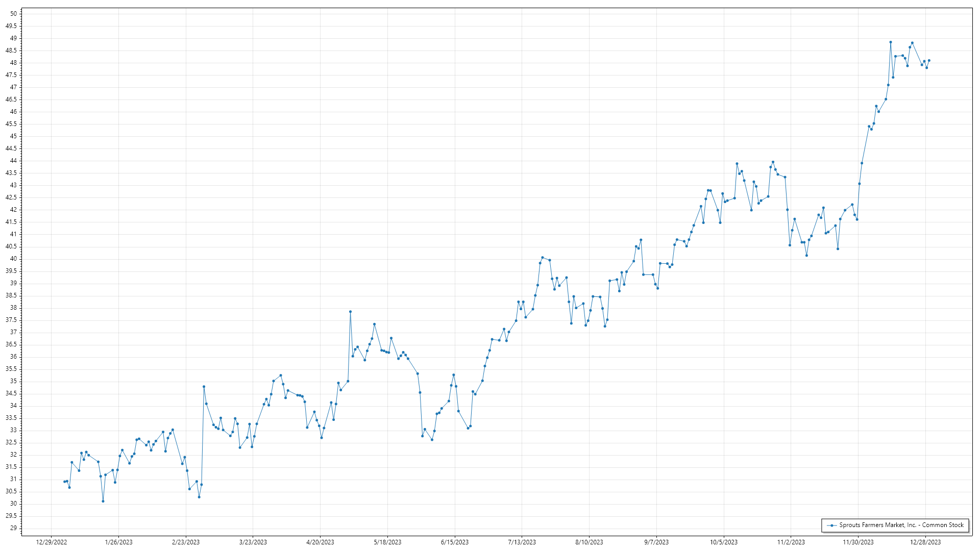Viewport: 980px width, 551px height.
Task: Click the 50 value on the price axis
Action: [x=14, y=14]
